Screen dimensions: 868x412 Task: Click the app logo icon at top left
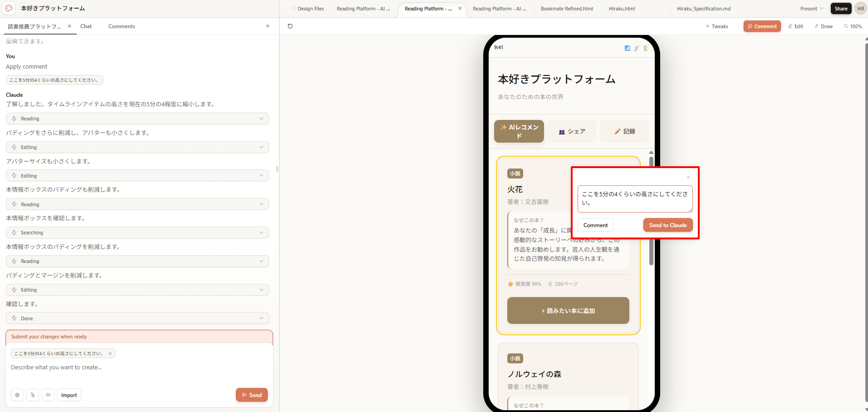9,8
